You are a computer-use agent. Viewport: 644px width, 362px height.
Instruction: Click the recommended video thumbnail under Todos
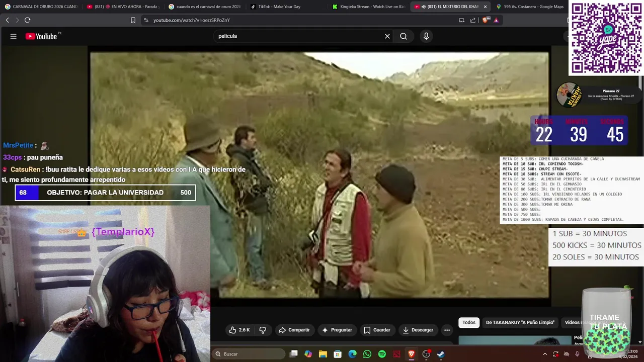click(516, 340)
